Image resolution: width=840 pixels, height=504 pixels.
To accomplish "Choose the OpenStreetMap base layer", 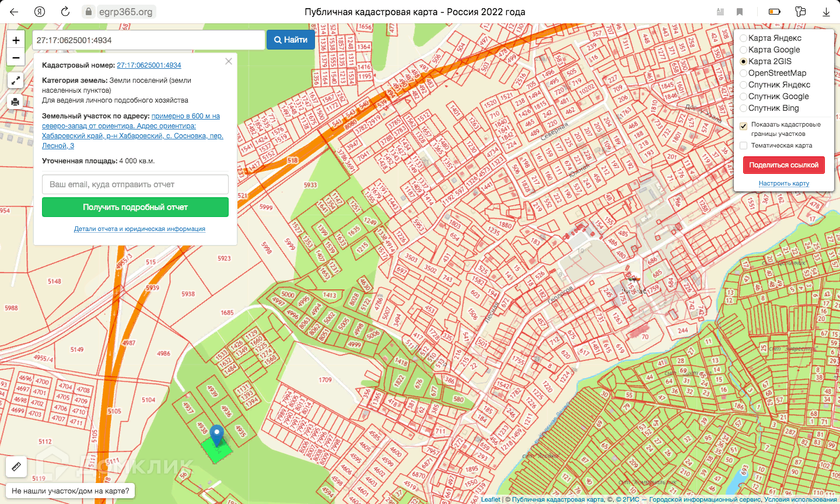I will [744, 73].
